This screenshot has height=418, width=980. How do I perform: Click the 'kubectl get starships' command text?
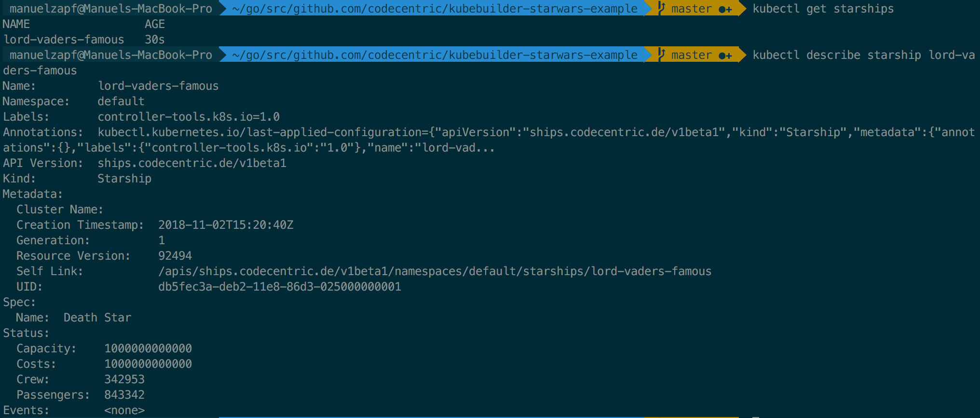click(823, 9)
